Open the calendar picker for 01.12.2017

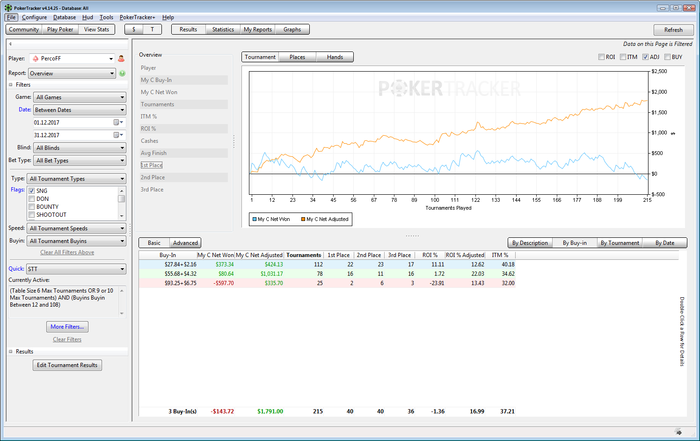pyautogui.click(x=117, y=122)
